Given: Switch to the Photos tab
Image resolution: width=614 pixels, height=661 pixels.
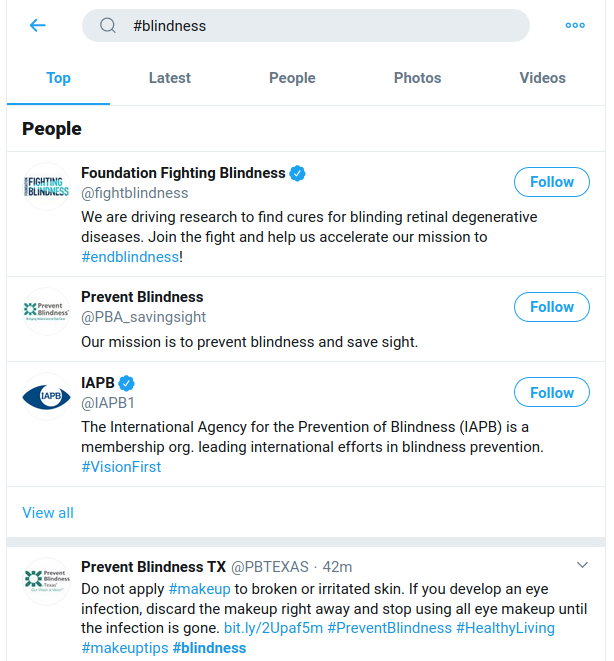Looking at the screenshot, I should point(417,78).
